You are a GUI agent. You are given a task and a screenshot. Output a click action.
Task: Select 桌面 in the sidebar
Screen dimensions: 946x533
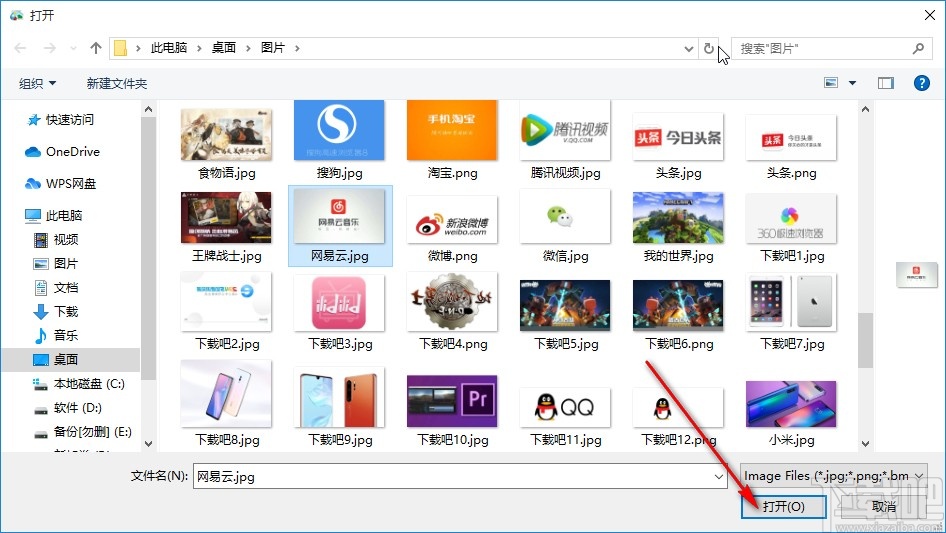[56, 360]
